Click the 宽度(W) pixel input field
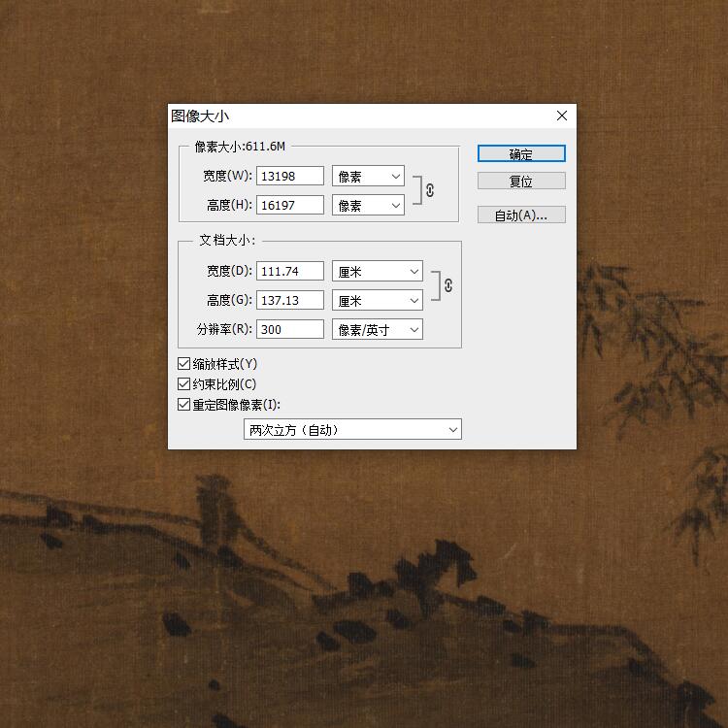This screenshot has height=728, width=728. pyautogui.click(x=290, y=176)
